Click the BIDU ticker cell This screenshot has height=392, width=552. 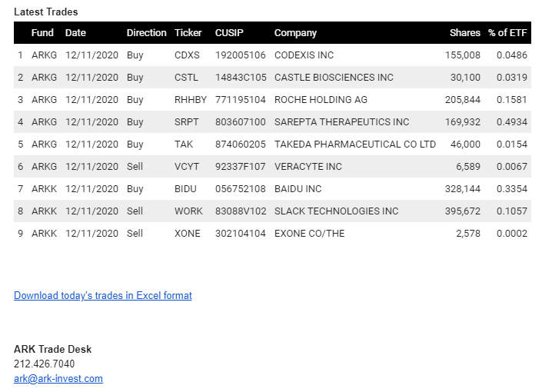[185, 189]
